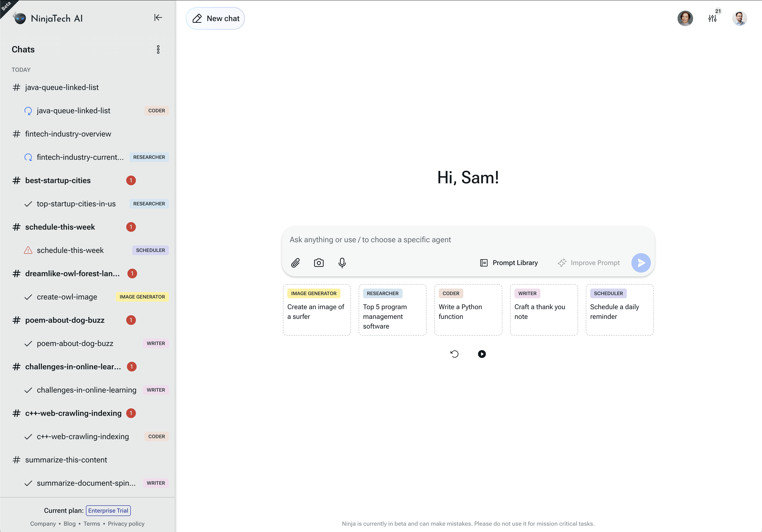Select the Coder Write a Python function card
Screen dimensions: 762x532
coord(468,310)
